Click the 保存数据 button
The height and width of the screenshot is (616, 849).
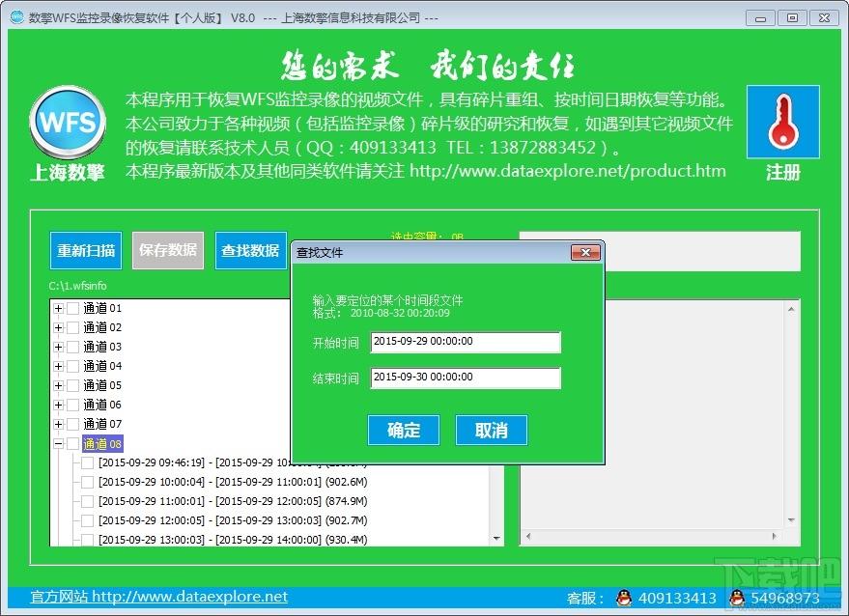tap(168, 250)
